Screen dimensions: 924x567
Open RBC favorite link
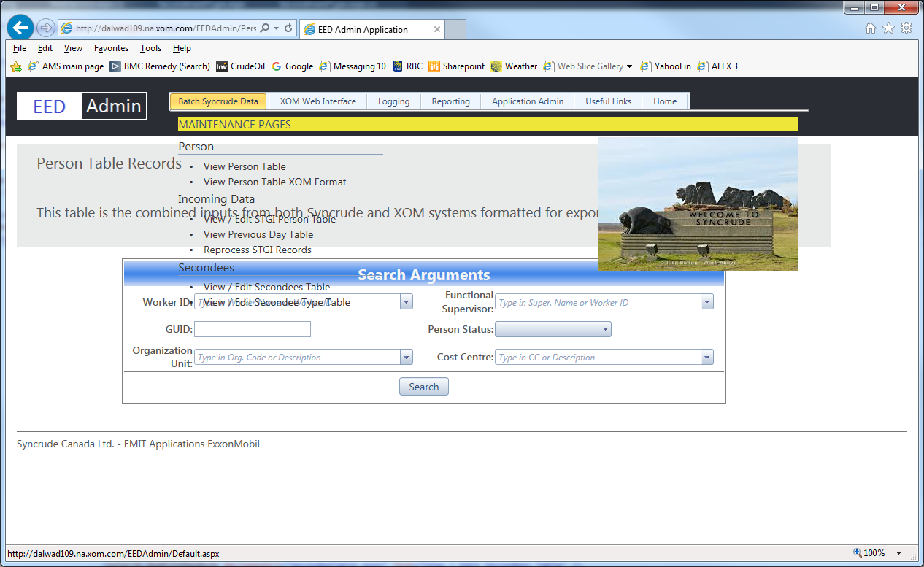point(407,66)
